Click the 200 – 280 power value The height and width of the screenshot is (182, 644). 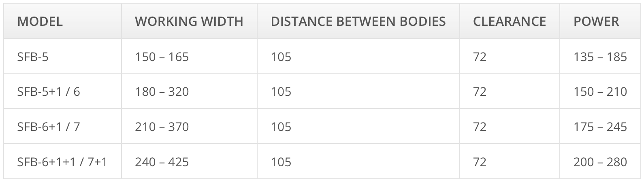(600, 162)
